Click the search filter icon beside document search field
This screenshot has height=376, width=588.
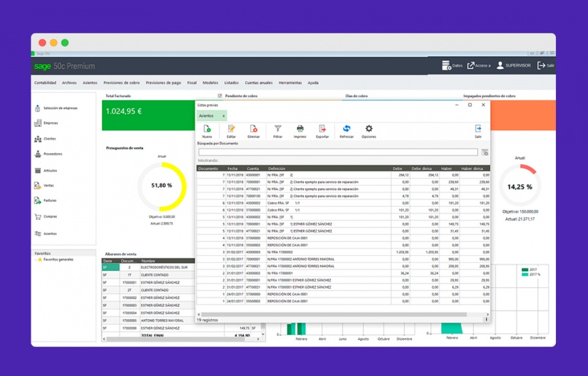pos(485,152)
